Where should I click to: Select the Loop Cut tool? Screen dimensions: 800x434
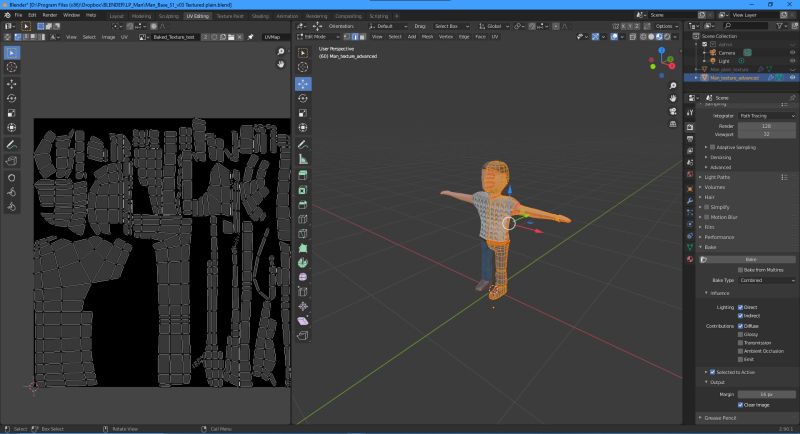pos(303,219)
